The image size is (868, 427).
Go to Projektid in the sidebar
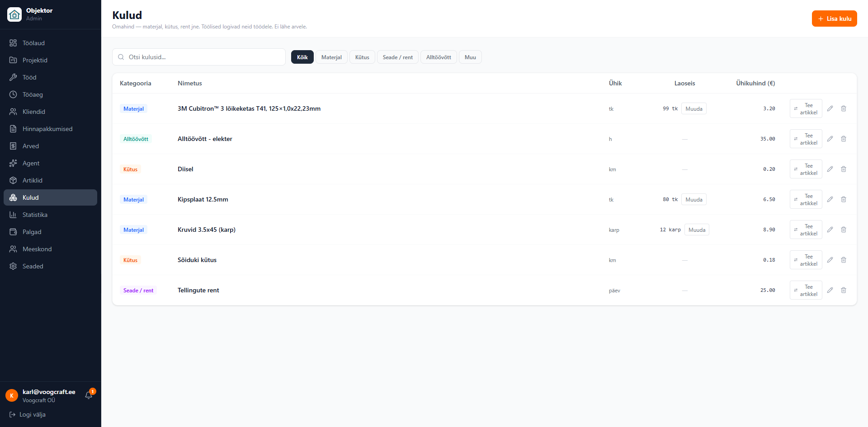tap(50, 60)
